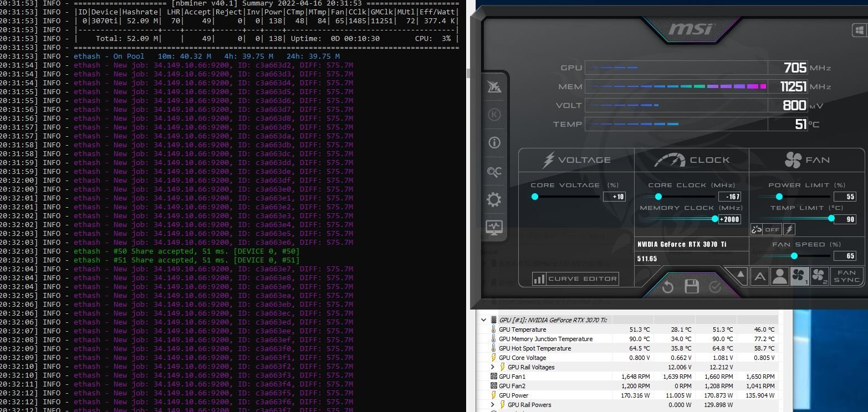Click the Fan Sync button

[x=847, y=276]
